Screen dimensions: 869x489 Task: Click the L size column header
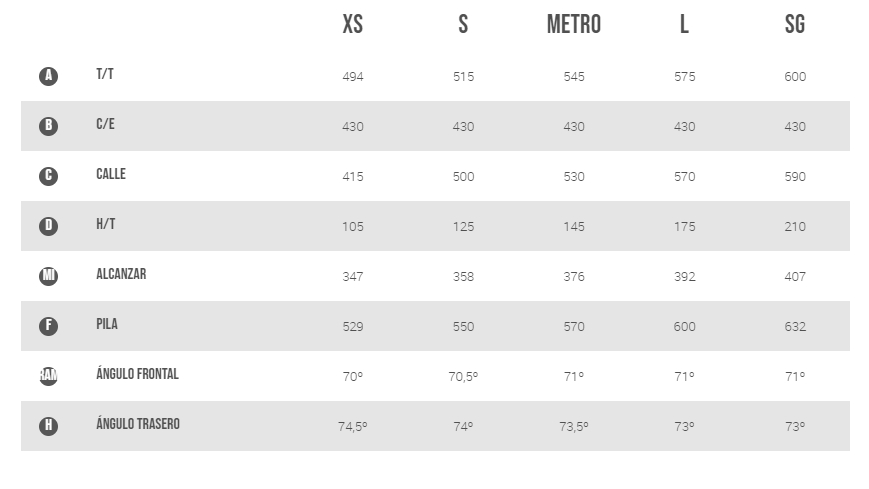tap(684, 24)
